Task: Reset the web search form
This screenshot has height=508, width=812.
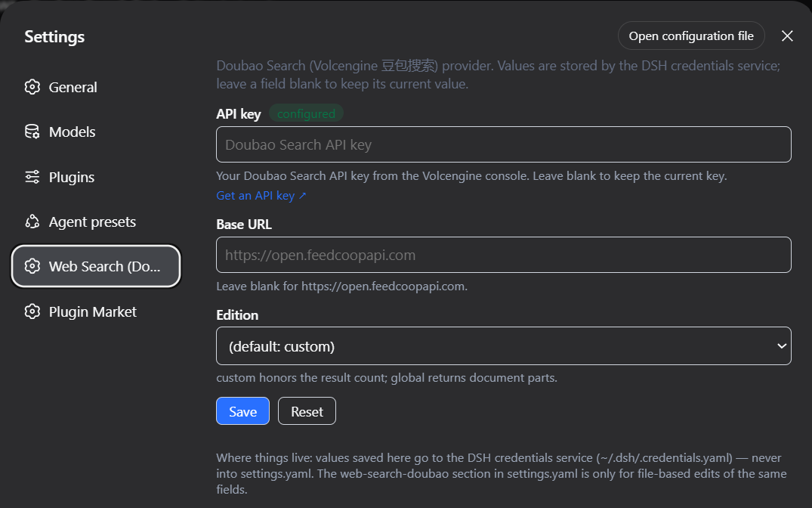Action: (x=307, y=411)
